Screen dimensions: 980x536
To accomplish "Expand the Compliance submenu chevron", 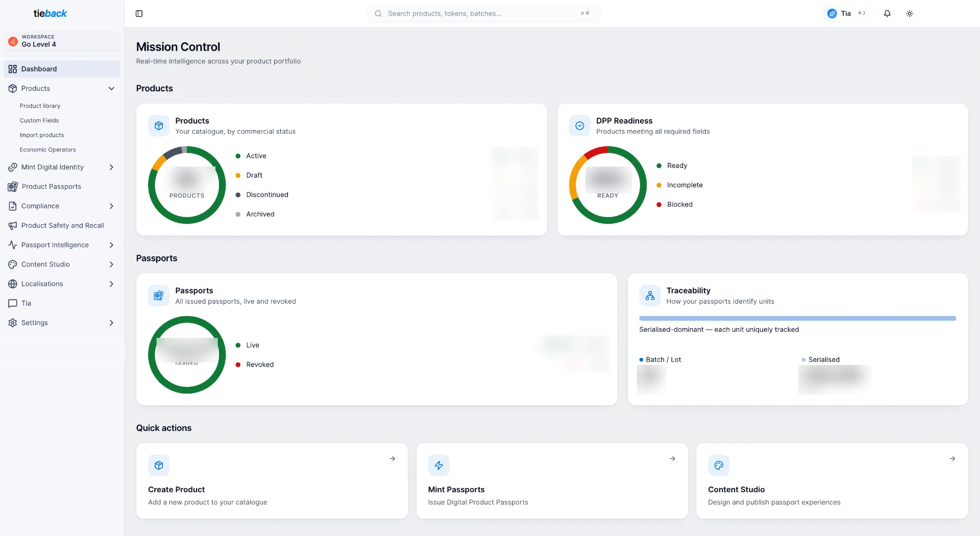I will point(111,206).
